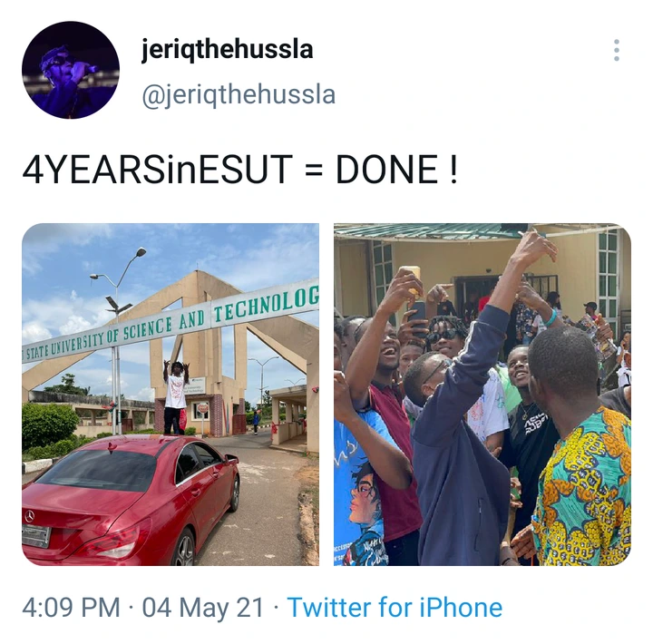Enlarge the crowd selfie photo
Viewport: 653px width, 644px height.
coord(482,395)
